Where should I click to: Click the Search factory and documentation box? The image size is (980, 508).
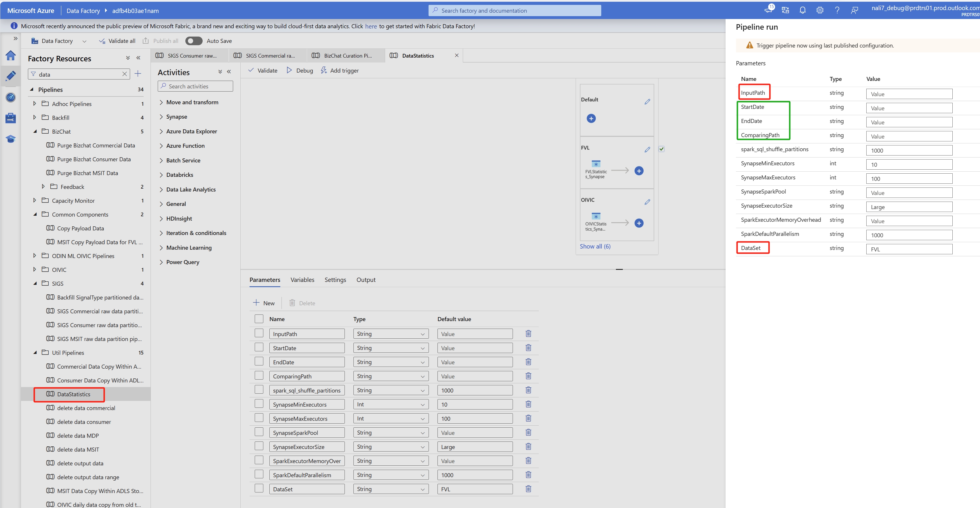tap(515, 10)
